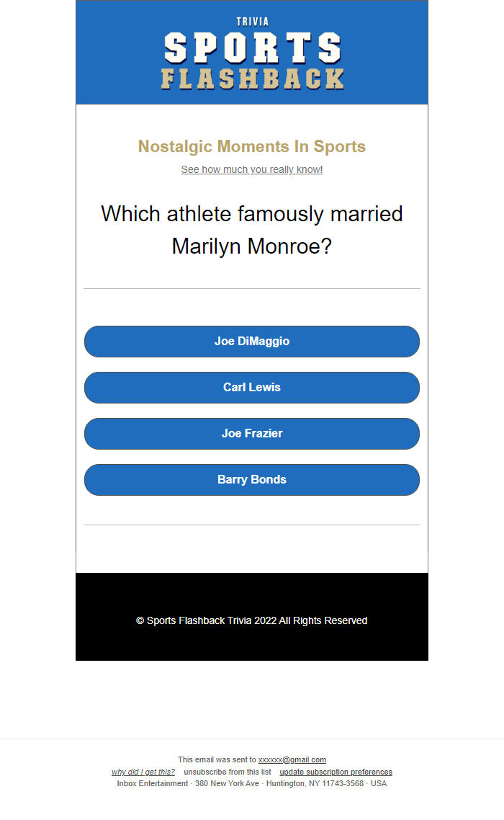
Task: Open the "why did I get this?" link
Action: click(x=143, y=772)
